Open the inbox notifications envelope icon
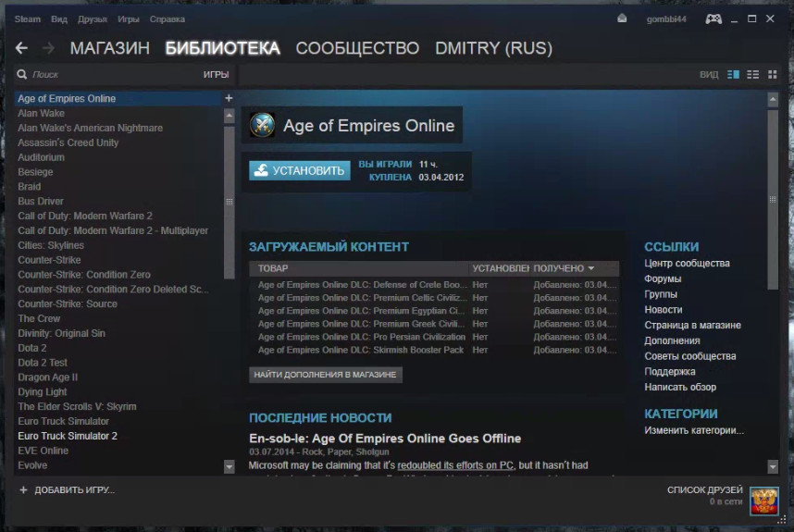Viewport: 794px width, 532px height. click(622, 19)
